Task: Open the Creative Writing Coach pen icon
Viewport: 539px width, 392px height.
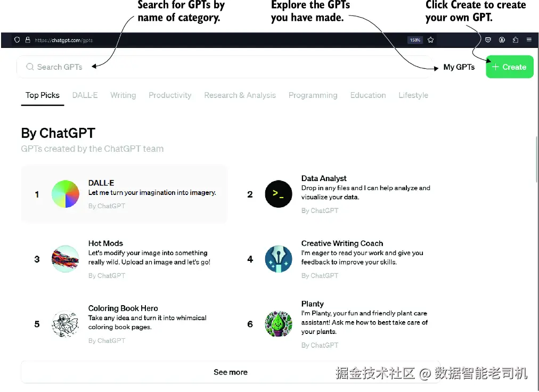Action: [279, 259]
